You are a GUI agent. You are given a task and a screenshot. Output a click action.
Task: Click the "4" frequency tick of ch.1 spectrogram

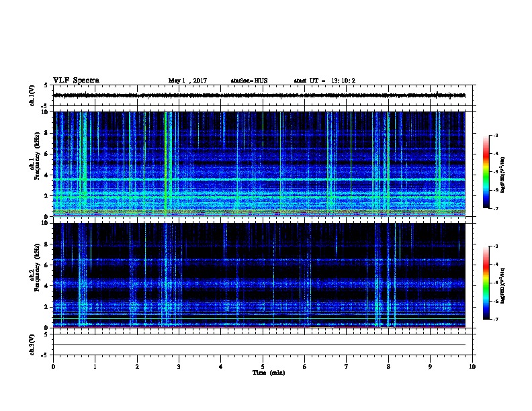point(47,175)
